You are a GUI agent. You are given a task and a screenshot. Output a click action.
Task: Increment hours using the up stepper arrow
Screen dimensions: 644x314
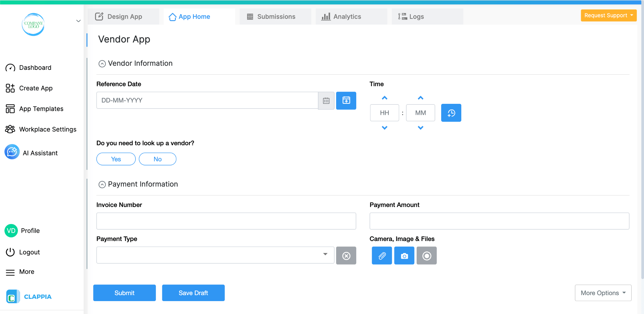coord(384,98)
